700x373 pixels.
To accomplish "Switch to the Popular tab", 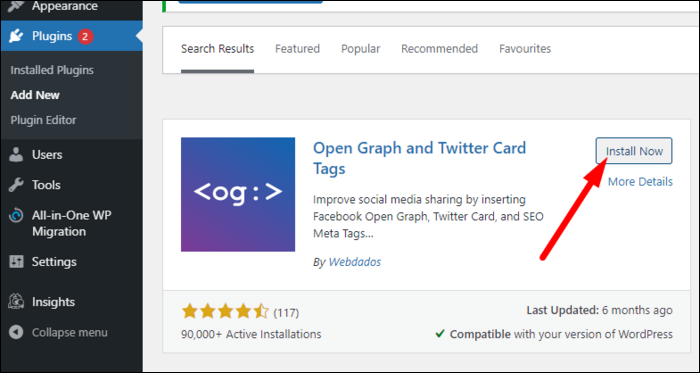I will [x=361, y=49].
